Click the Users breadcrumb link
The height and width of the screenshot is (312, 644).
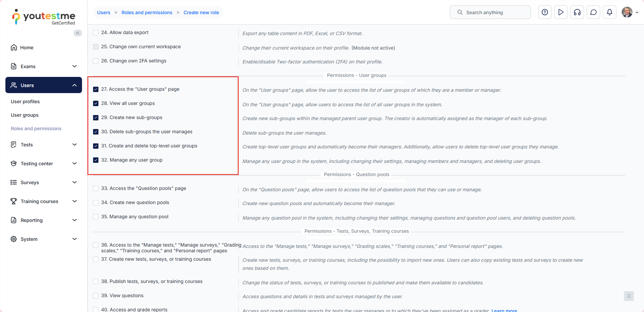[x=104, y=12]
